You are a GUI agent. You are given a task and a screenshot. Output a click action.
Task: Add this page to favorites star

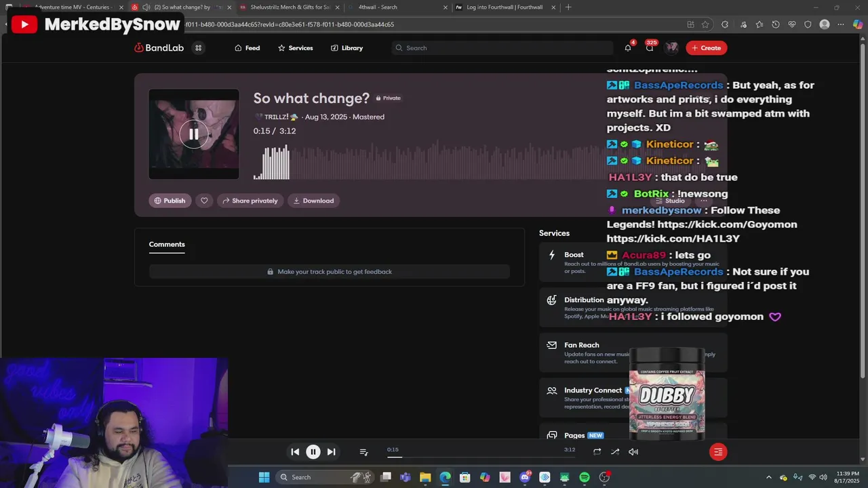[705, 24]
